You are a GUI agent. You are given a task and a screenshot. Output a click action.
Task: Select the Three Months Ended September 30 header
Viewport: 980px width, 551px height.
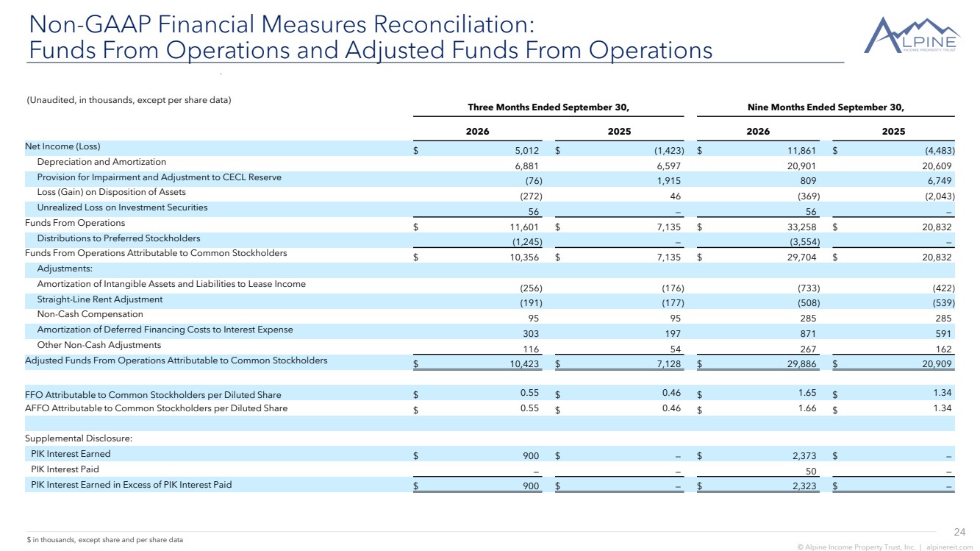pos(548,107)
